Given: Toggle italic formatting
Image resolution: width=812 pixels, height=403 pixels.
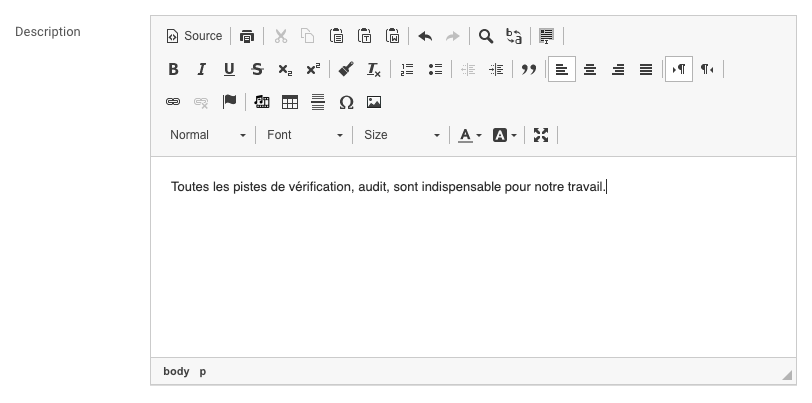Looking at the screenshot, I should (201, 69).
